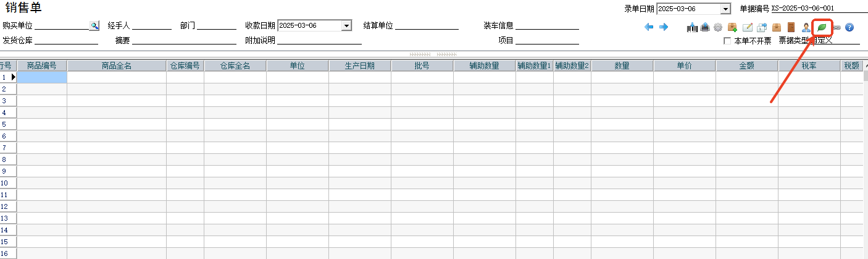Select the first 商品编号 cell
Viewport: 868px width, 259px height.
click(x=42, y=77)
